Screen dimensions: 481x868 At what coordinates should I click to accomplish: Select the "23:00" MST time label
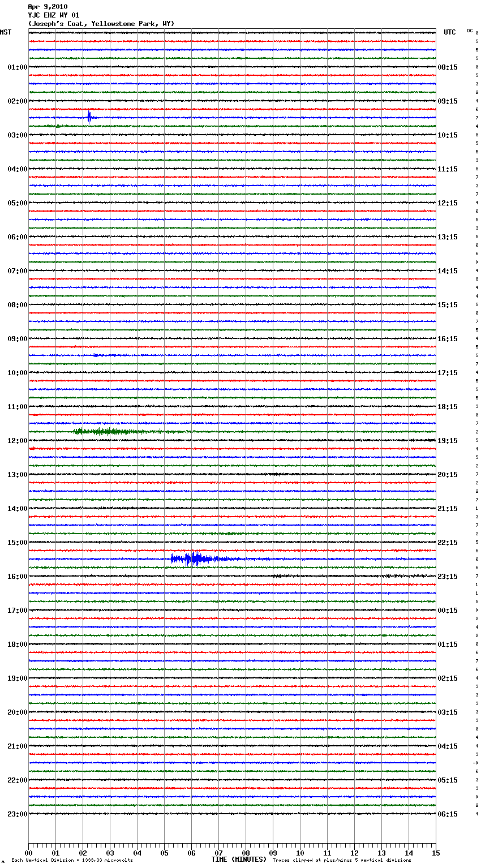coord(18,814)
